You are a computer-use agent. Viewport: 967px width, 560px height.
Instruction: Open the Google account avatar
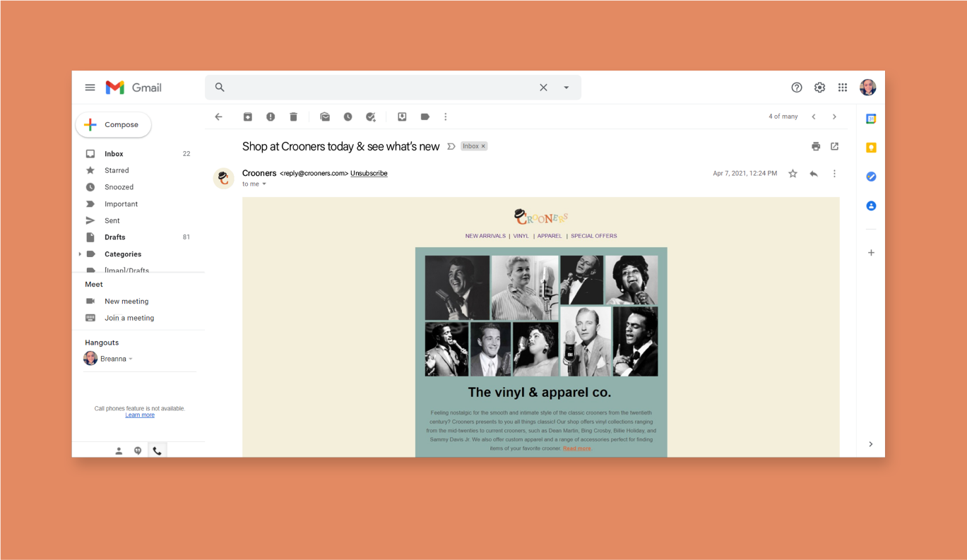point(868,88)
